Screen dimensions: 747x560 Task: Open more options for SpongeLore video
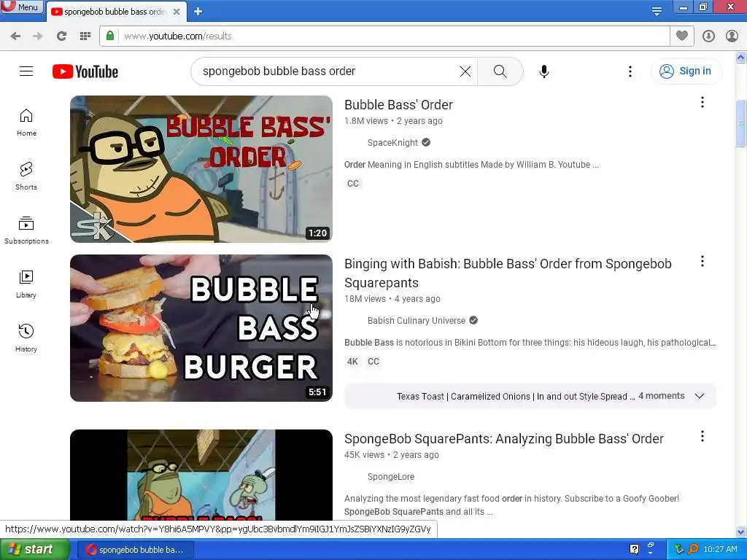point(703,436)
